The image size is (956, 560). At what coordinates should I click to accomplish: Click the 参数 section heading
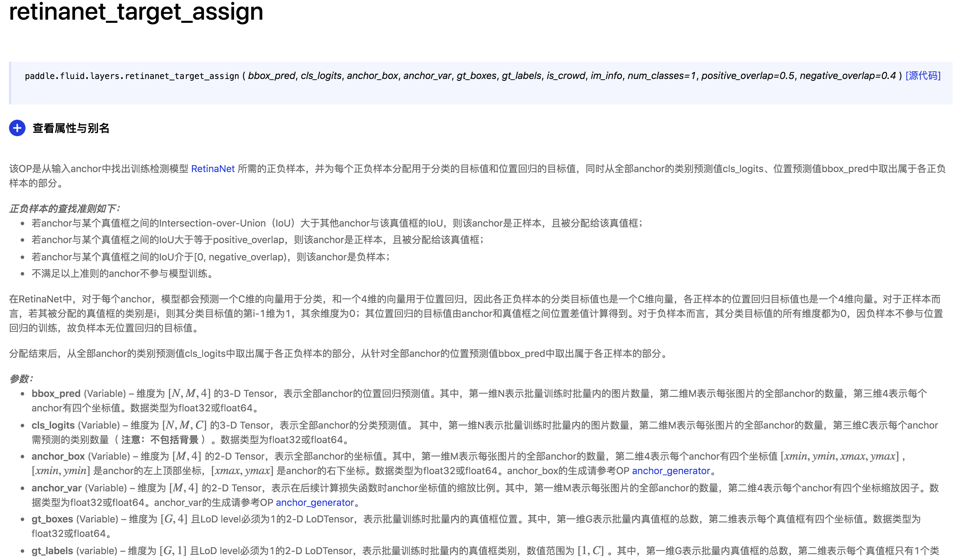pos(21,378)
